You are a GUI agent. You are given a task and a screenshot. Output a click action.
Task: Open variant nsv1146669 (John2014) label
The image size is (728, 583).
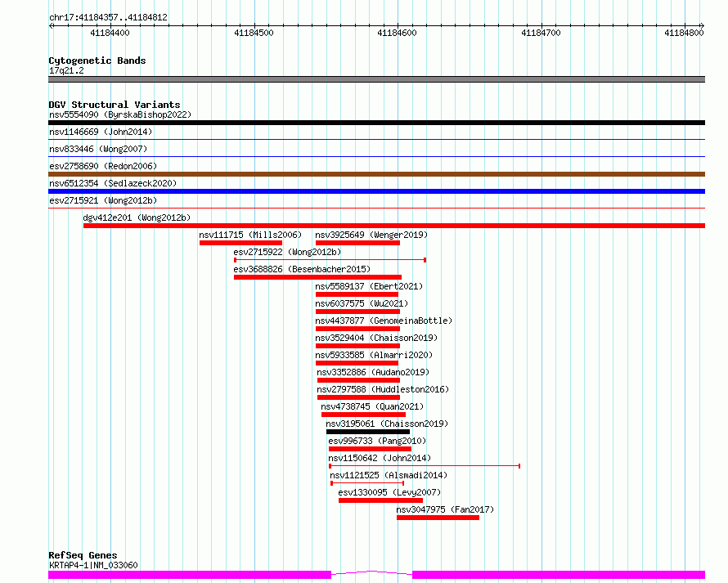click(101, 132)
